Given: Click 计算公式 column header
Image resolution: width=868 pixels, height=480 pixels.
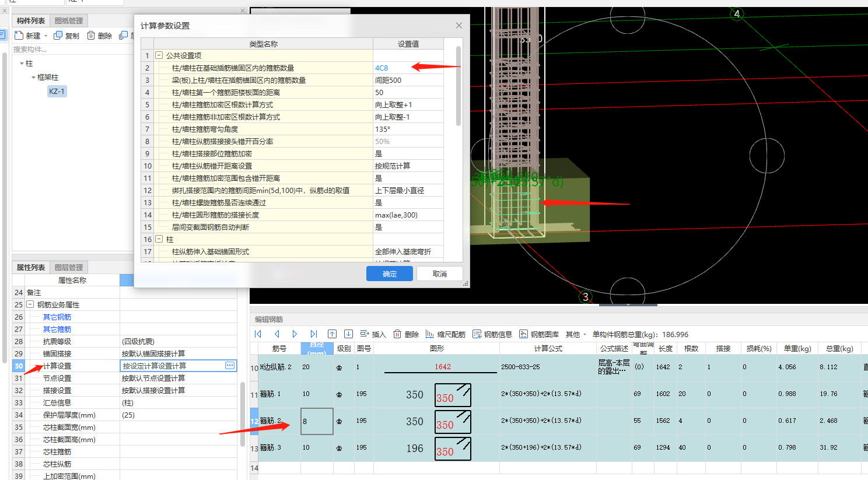Looking at the screenshot, I should point(548,348).
